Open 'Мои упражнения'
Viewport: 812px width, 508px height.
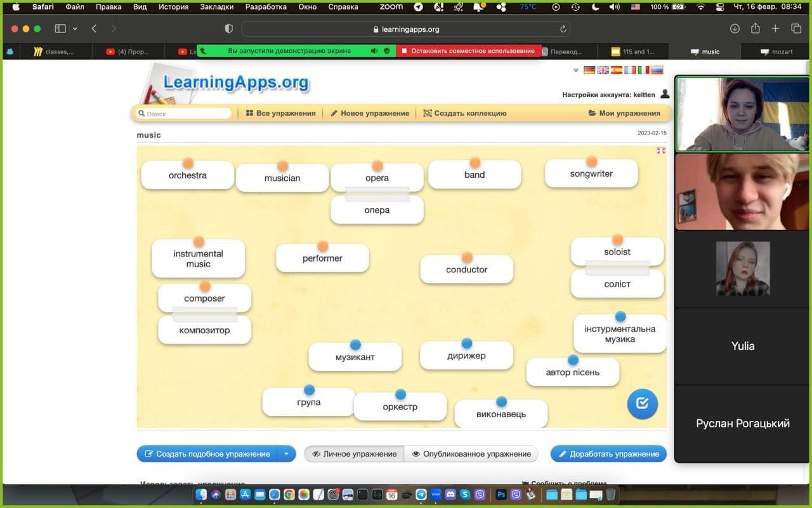pyautogui.click(x=624, y=113)
